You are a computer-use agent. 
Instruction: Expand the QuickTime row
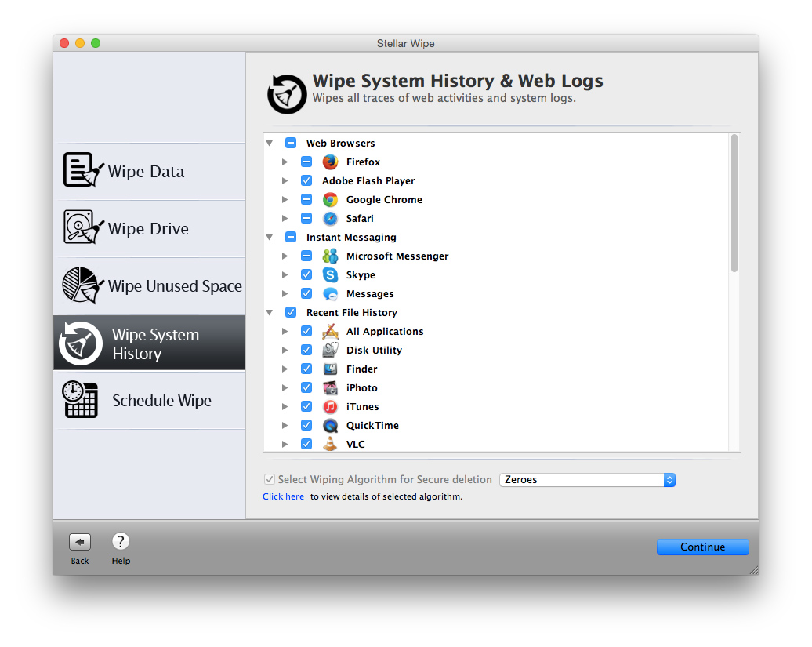pos(285,425)
